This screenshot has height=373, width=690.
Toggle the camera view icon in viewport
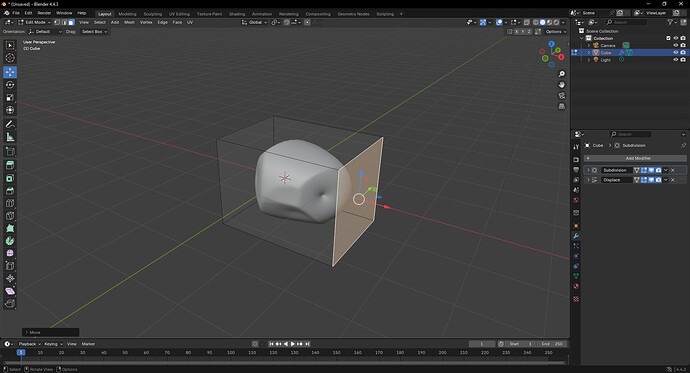coord(562,95)
